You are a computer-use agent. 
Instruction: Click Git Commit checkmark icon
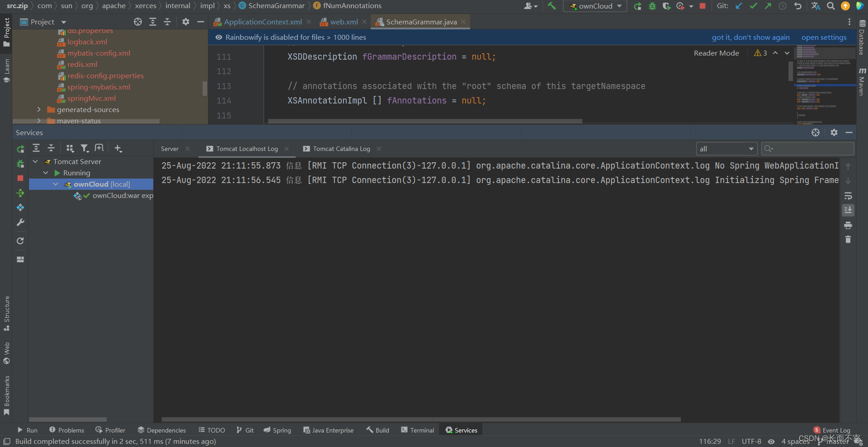point(753,6)
